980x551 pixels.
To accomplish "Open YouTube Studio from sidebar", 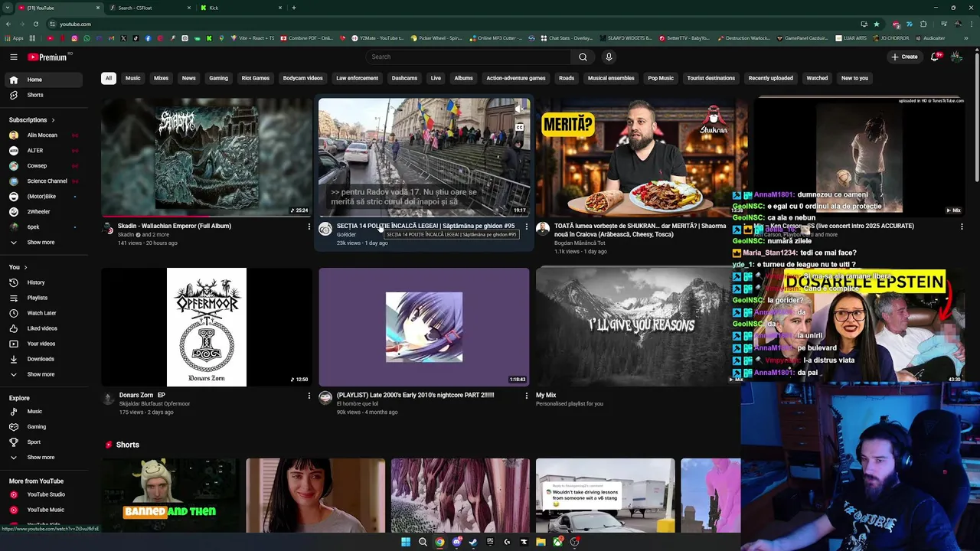I will (x=42, y=494).
